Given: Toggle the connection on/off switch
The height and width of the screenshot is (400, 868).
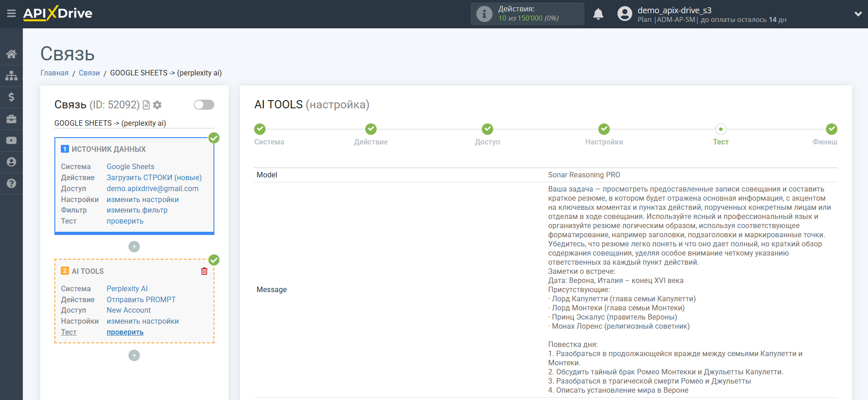Looking at the screenshot, I should pyautogui.click(x=204, y=105).
